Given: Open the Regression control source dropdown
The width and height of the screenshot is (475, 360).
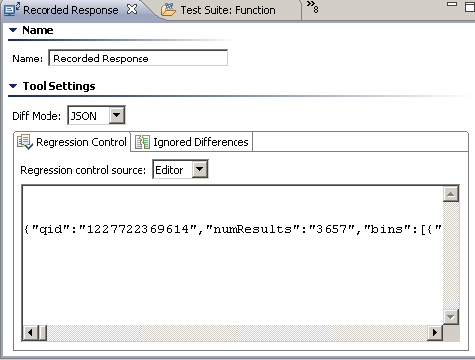Looking at the screenshot, I should (x=200, y=169).
